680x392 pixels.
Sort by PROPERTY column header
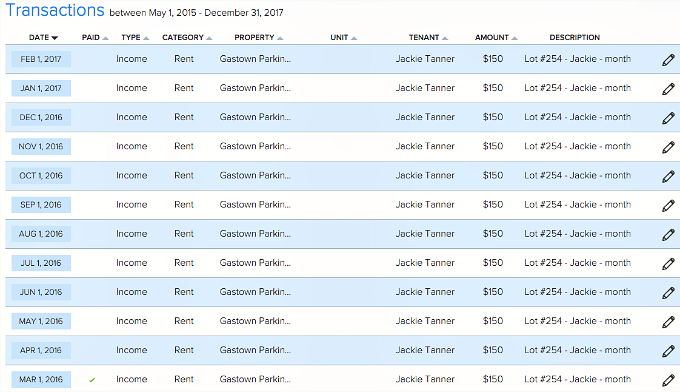258,37
